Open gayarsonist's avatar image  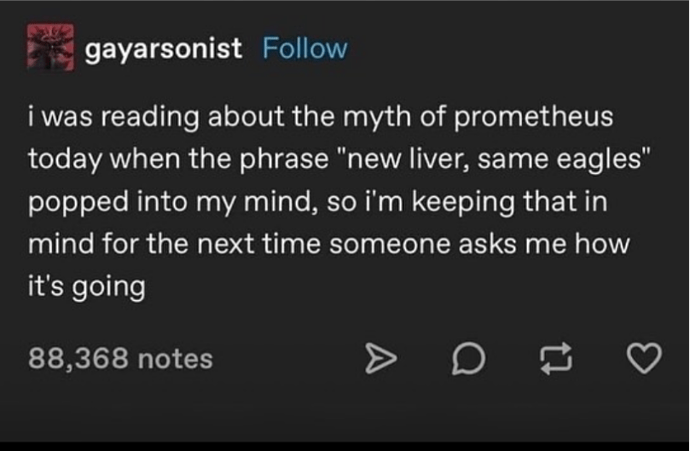point(50,47)
